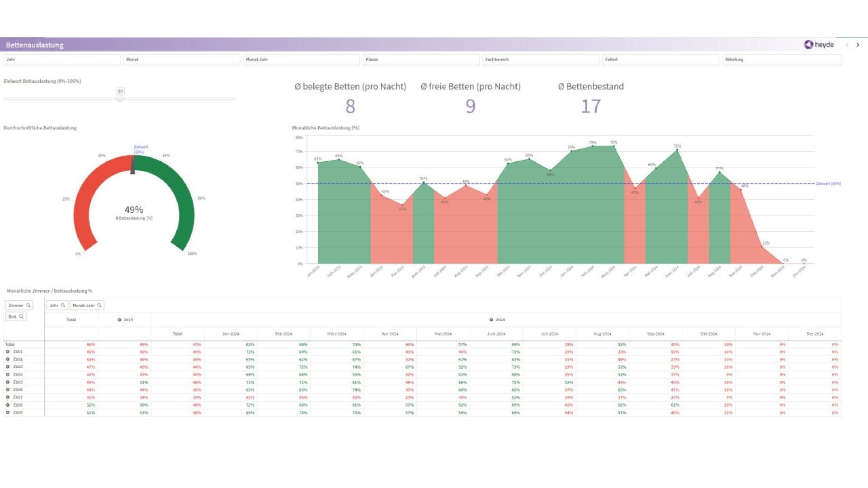This screenshot has width=868, height=488.
Task: Open the Zimmer search icon in pivot table
Action: [x=28, y=305]
